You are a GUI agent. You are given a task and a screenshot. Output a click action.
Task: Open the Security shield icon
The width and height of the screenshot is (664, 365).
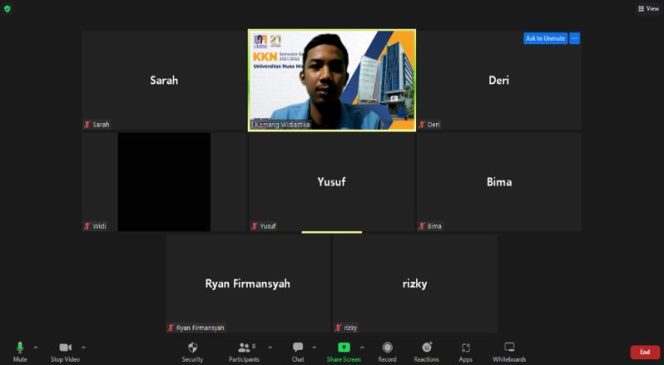pos(193,348)
